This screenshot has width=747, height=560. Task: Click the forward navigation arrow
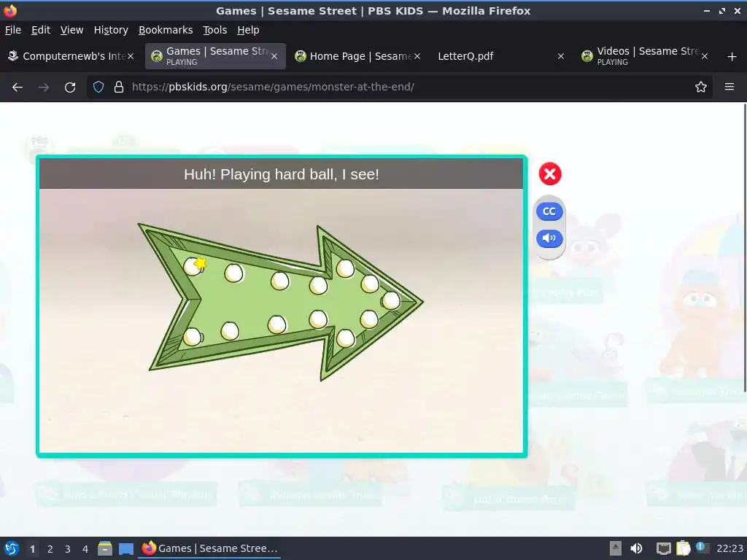tap(44, 87)
